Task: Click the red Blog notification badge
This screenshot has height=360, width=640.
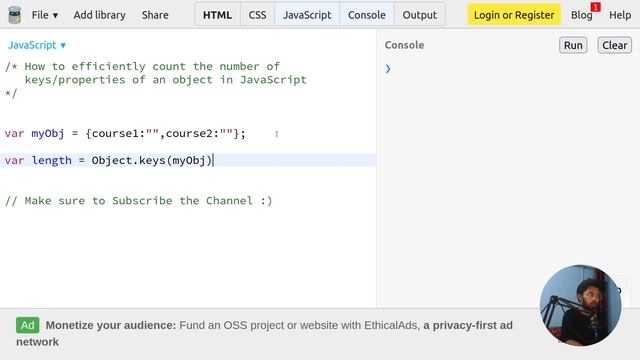Action: click(596, 7)
